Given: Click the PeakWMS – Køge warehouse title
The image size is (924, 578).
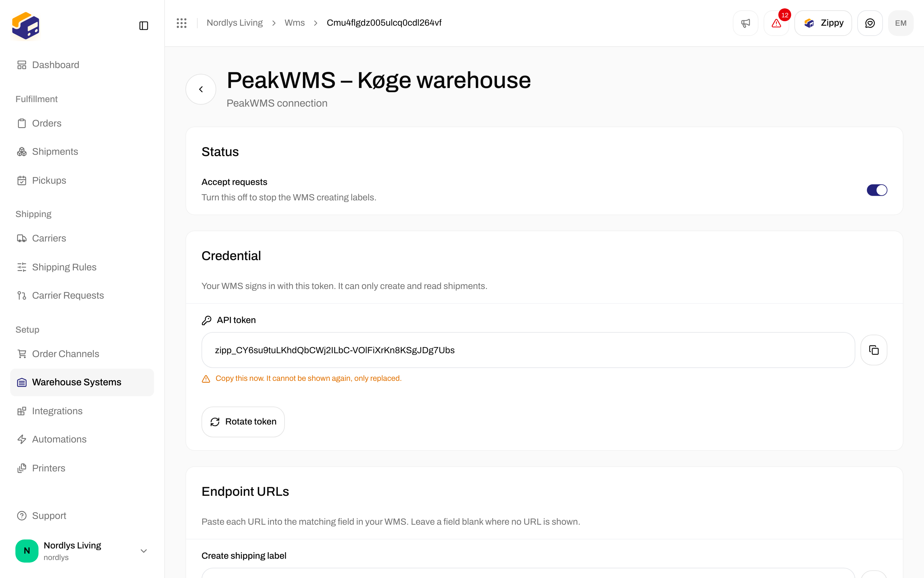Looking at the screenshot, I should pyautogui.click(x=378, y=81).
